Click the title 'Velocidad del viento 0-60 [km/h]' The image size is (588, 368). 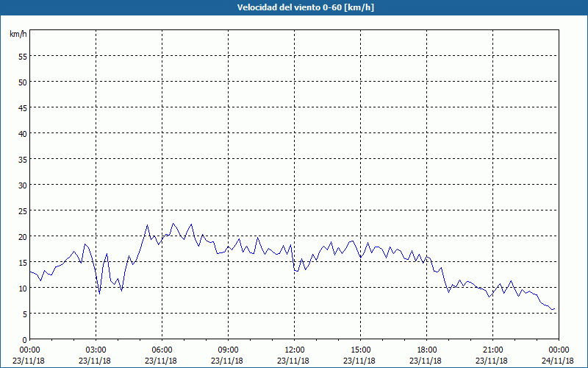pyautogui.click(x=305, y=7)
